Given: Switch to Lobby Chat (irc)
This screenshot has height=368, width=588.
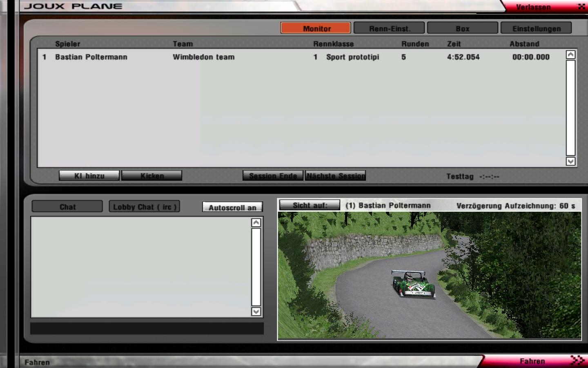Looking at the screenshot, I should [145, 207].
